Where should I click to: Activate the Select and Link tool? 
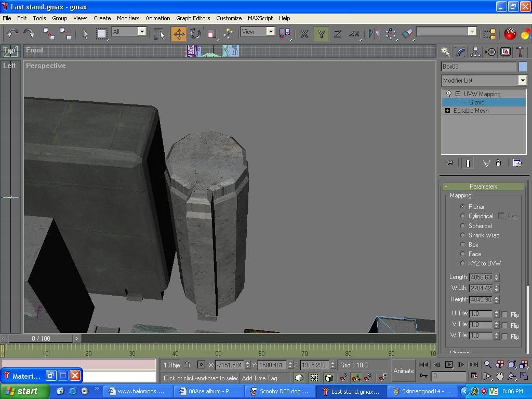pyautogui.click(x=48, y=34)
